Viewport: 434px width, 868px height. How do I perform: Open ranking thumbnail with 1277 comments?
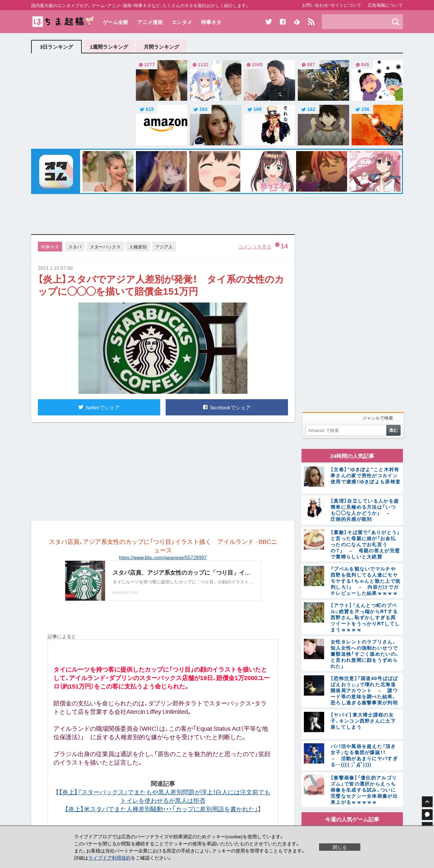(161, 80)
